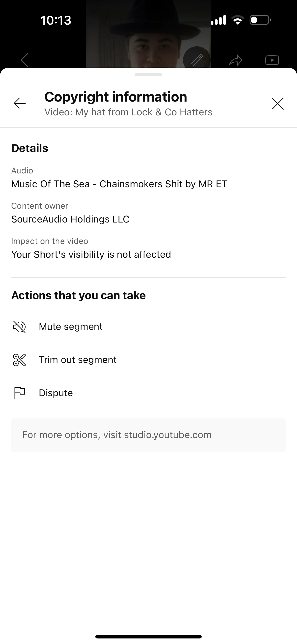
Task: Click the Dispute flag icon
Action: tap(19, 393)
